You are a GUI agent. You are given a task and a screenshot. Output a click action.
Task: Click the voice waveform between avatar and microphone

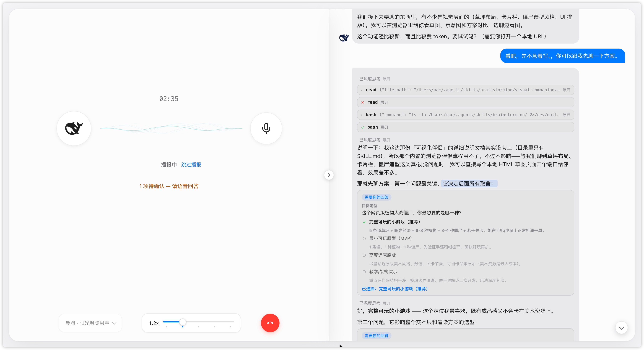click(171, 128)
